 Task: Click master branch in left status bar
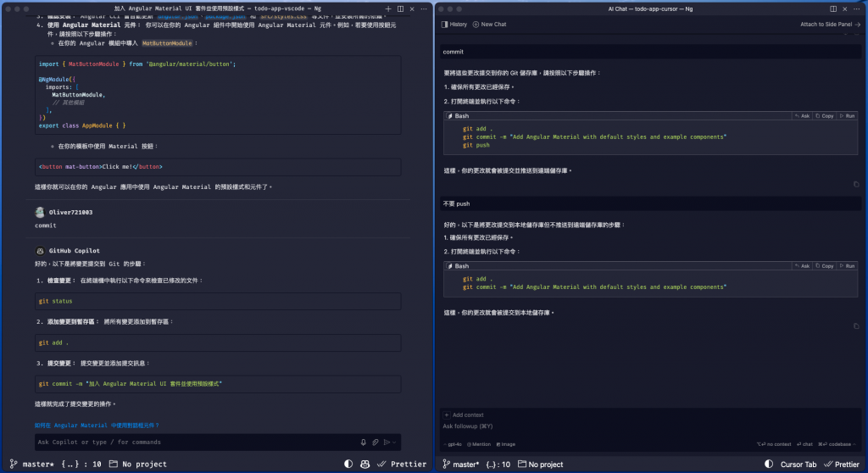point(31,465)
